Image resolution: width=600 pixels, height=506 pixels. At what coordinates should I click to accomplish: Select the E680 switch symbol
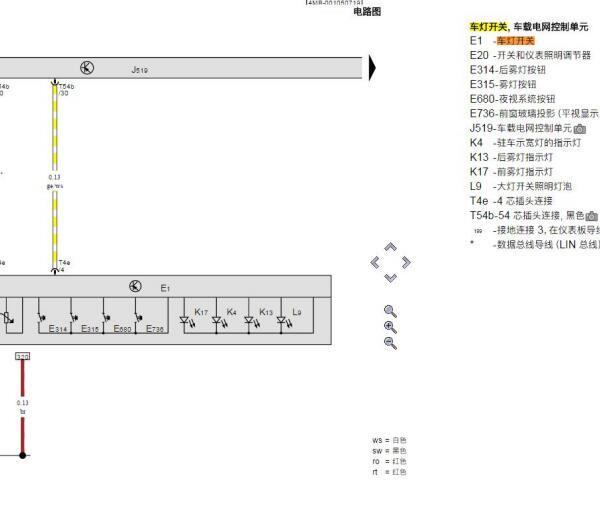[x=106, y=318]
